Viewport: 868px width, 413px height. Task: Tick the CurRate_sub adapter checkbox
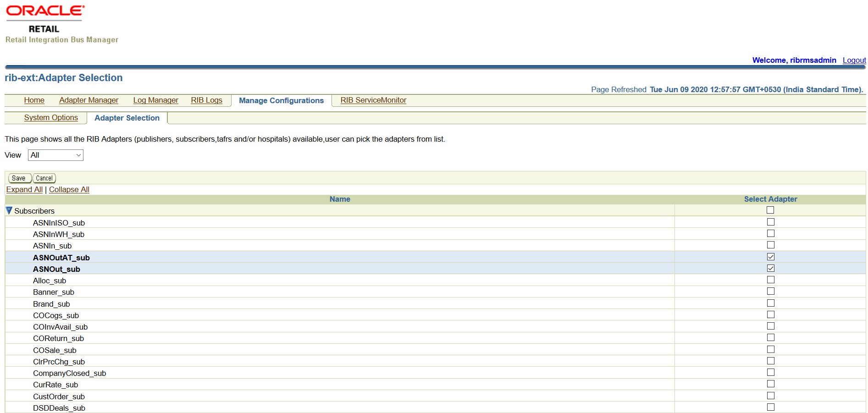click(x=770, y=384)
